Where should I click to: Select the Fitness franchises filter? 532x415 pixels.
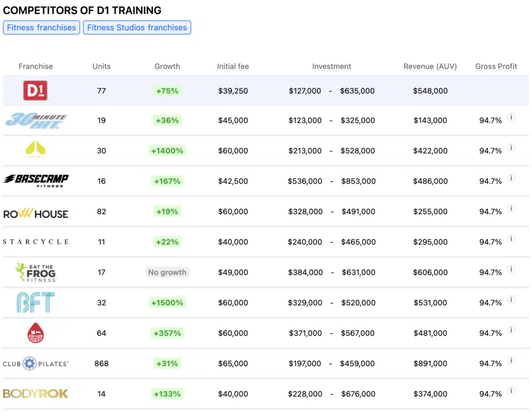tap(41, 28)
